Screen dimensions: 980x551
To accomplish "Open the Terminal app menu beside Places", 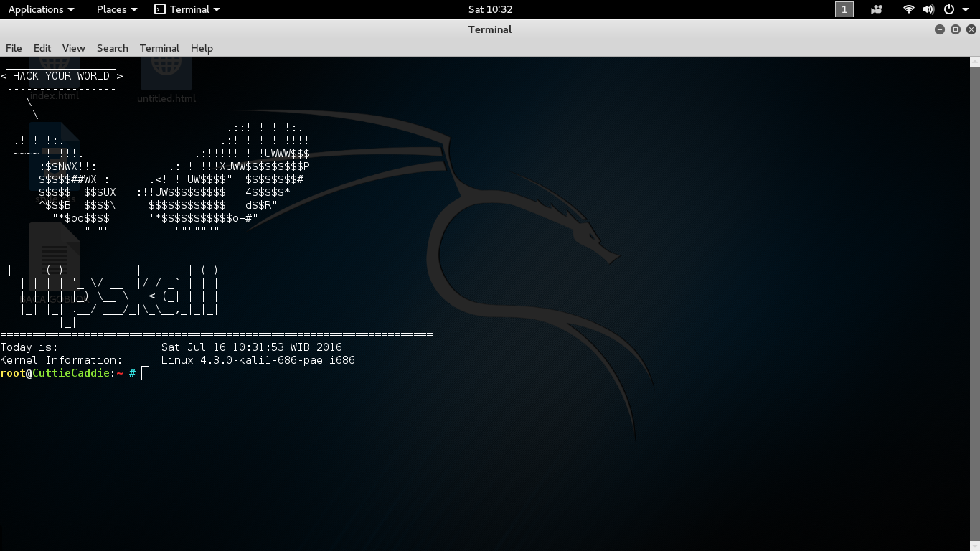I will click(187, 9).
